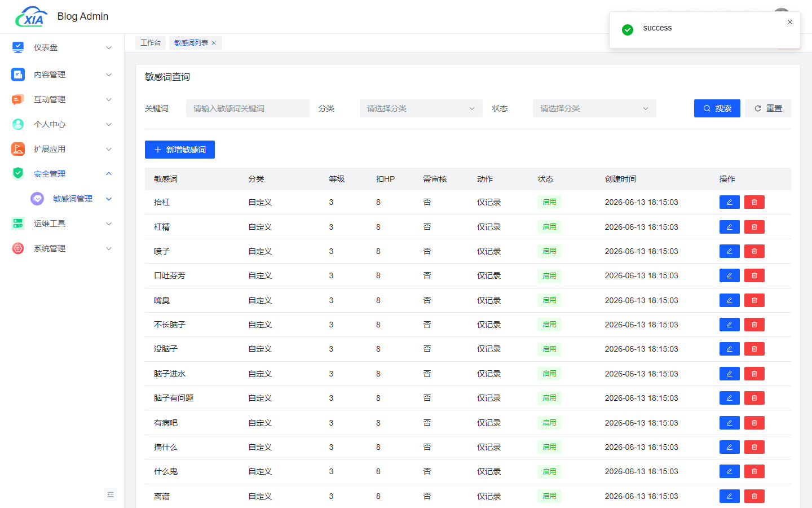Open the 分类 category dropdown

[x=421, y=108]
